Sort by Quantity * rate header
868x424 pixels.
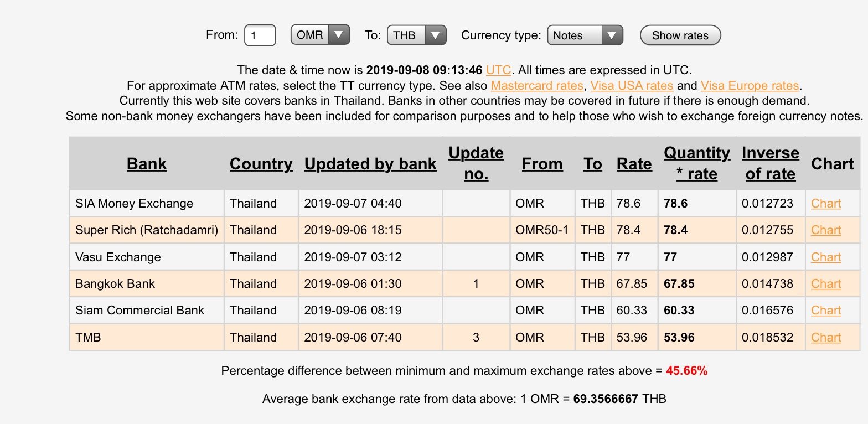pyautogui.click(x=696, y=163)
